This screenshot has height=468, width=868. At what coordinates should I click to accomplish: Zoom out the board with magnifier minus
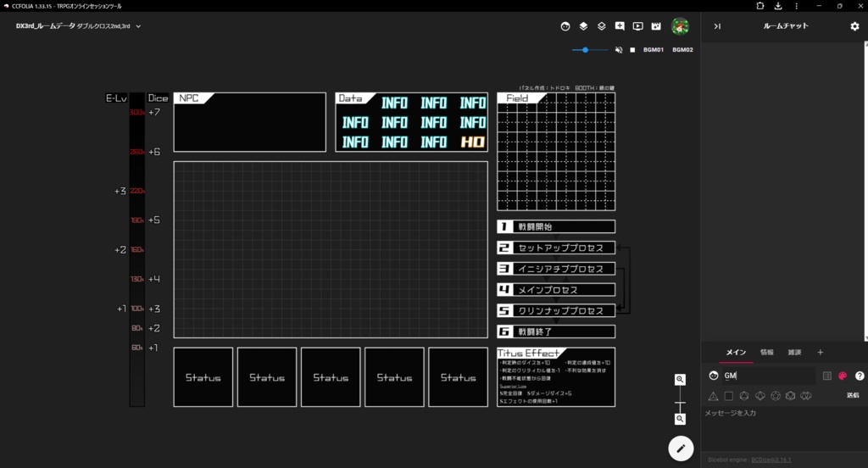pos(681,420)
